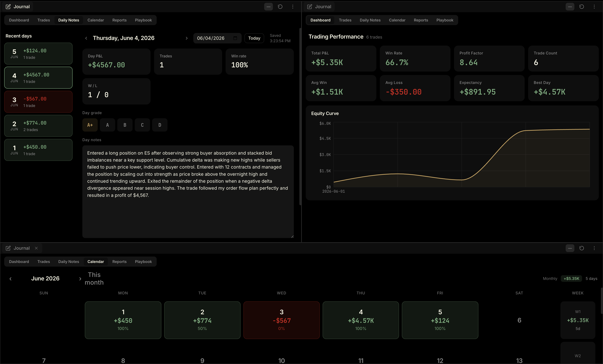This screenshot has width=603, height=364.
Task: Click refresh icon in Daily Notes panel header
Action: tap(280, 7)
